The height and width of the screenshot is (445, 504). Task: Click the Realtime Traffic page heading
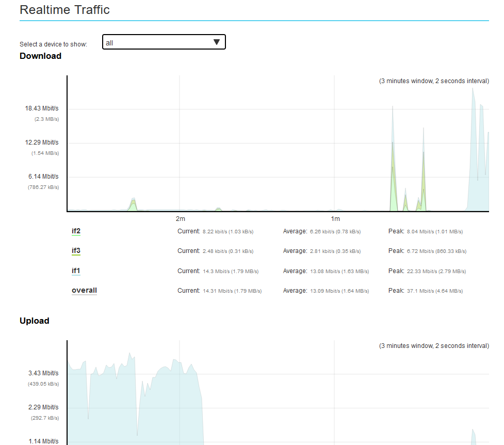(x=64, y=10)
